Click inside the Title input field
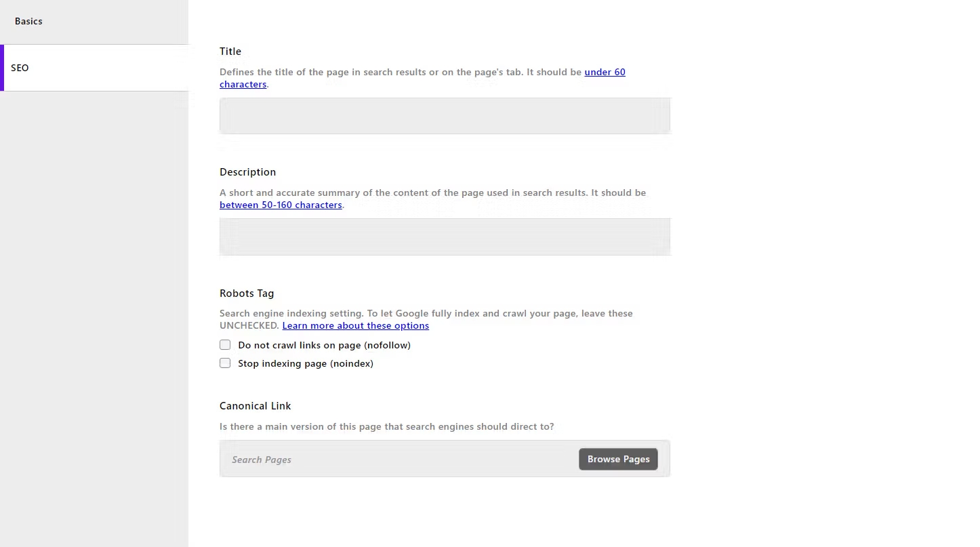 pos(445,115)
